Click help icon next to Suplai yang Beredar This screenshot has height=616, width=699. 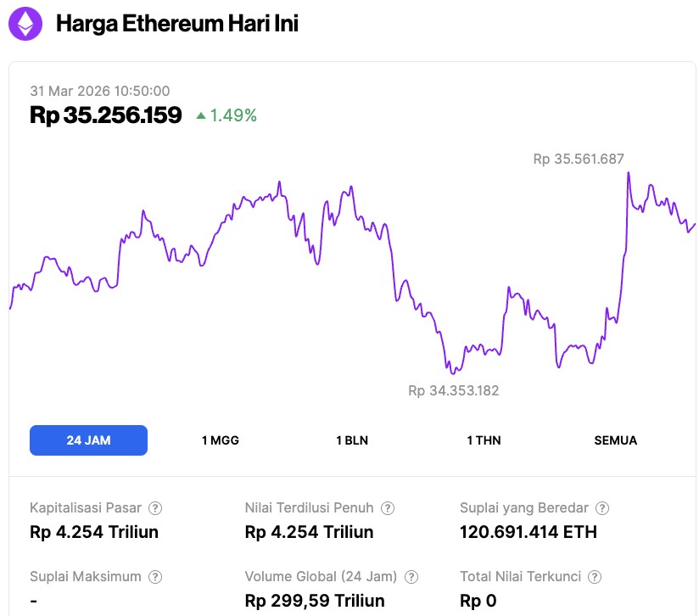602,508
